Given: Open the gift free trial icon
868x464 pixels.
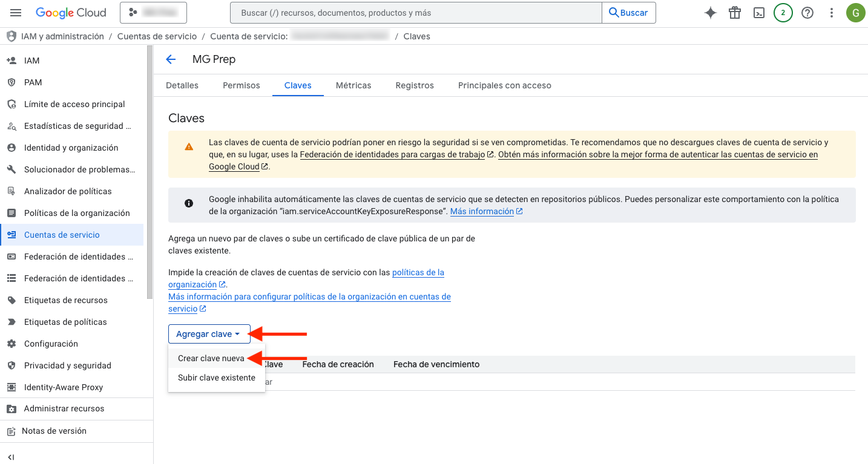Looking at the screenshot, I should click(x=735, y=13).
